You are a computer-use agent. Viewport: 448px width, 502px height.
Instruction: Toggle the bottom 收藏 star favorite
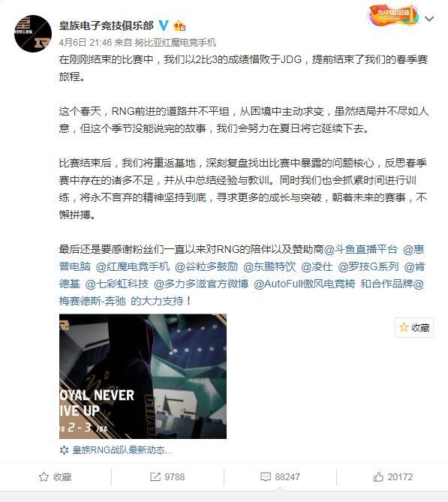[x=55, y=477]
